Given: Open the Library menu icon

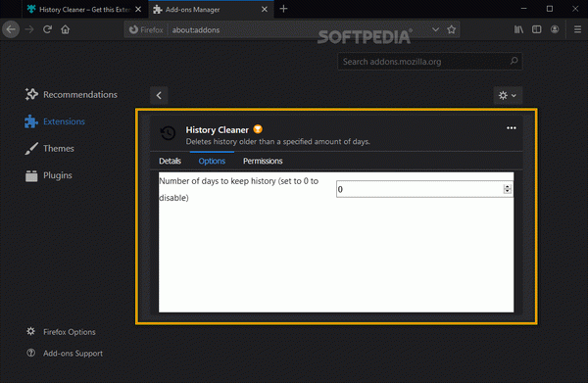Looking at the screenshot, I should click(x=518, y=29).
